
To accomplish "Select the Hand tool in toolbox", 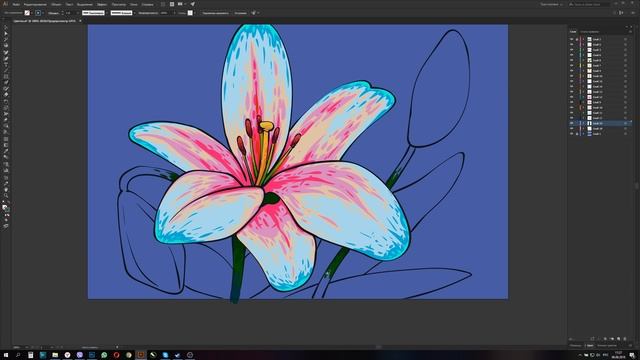I will tap(6, 190).
